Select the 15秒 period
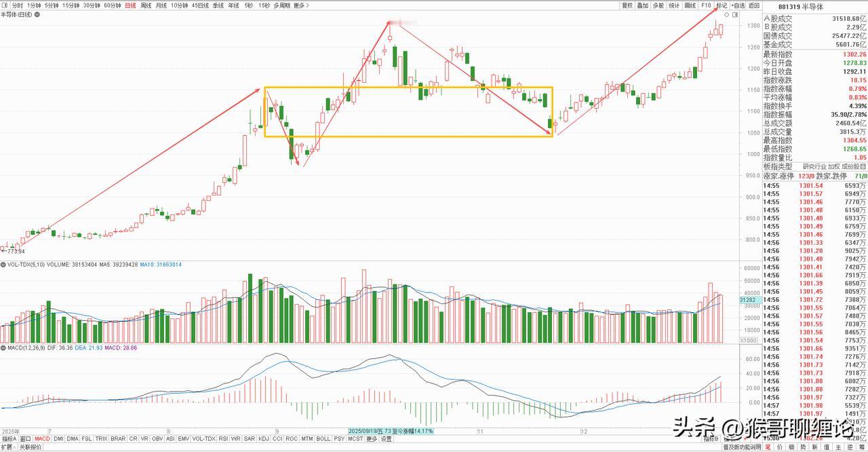The width and height of the screenshot is (868, 452). [x=264, y=5]
